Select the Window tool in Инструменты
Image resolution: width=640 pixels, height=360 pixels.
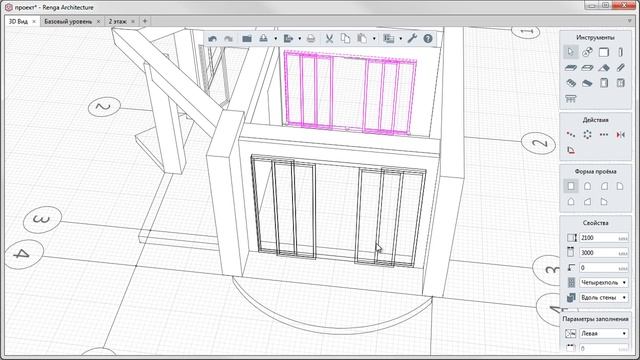click(620, 83)
